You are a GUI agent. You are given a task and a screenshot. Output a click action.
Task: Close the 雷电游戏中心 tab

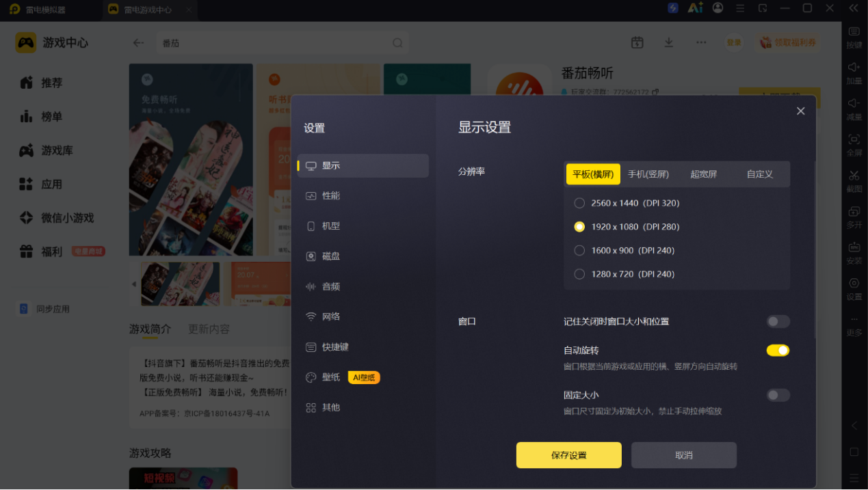pyautogui.click(x=189, y=10)
